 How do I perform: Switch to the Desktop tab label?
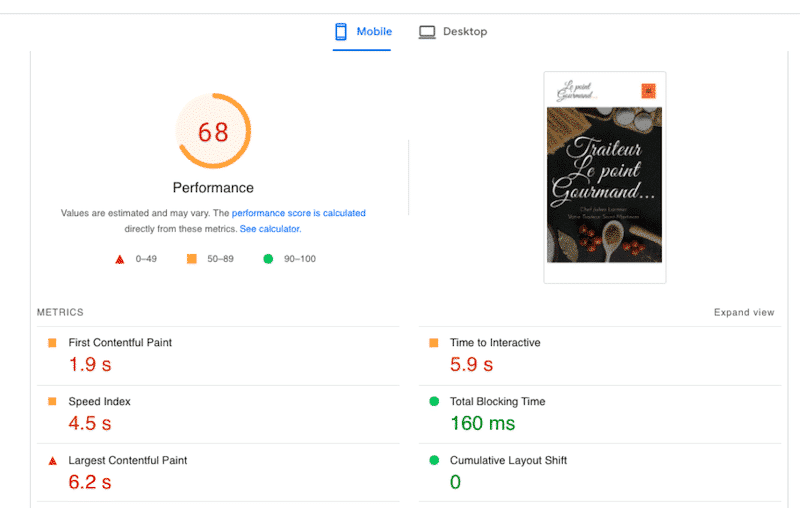465,32
